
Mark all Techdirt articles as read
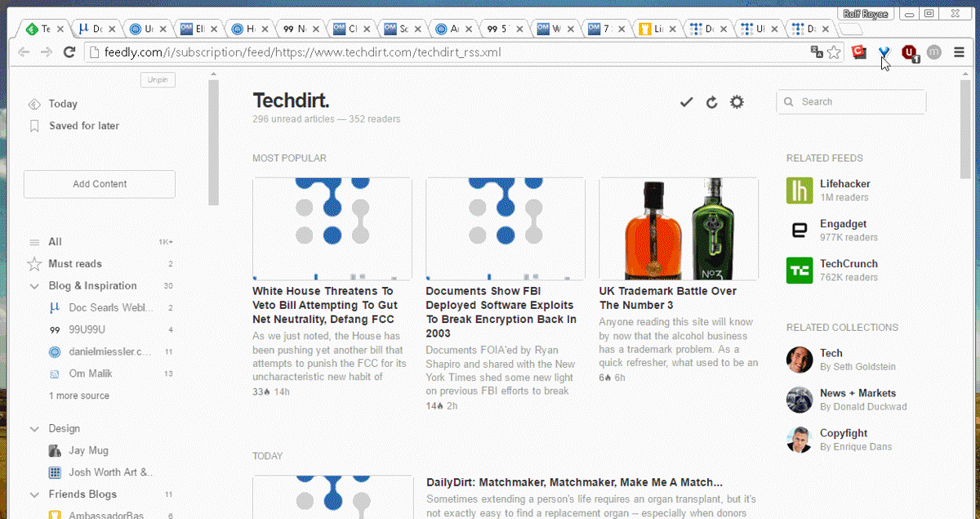click(x=686, y=102)
